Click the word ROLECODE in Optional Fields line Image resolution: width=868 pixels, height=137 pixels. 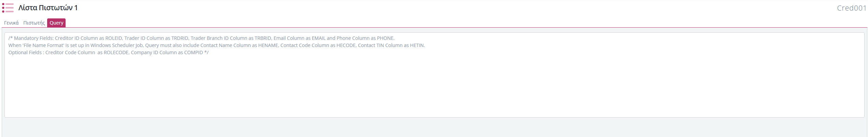[116, 52]
